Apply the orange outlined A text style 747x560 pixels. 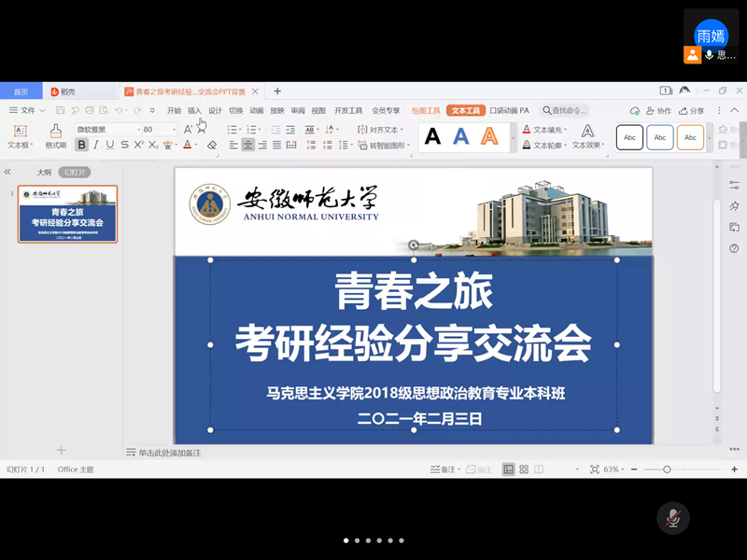489,136
